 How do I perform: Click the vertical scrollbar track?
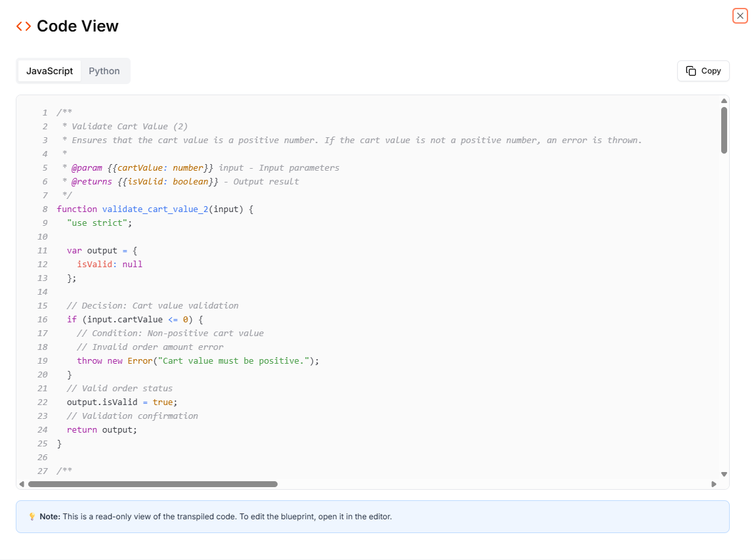[x=724, y=295]
